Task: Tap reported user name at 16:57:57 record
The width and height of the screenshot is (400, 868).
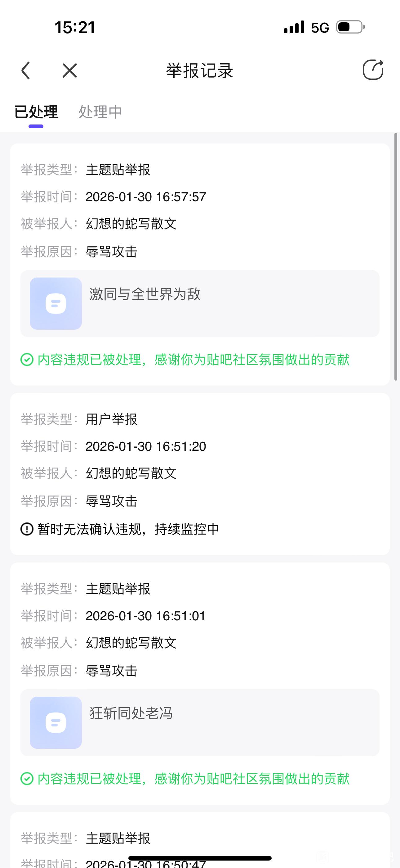Action: pyautogui.click(x=131, y=224)
